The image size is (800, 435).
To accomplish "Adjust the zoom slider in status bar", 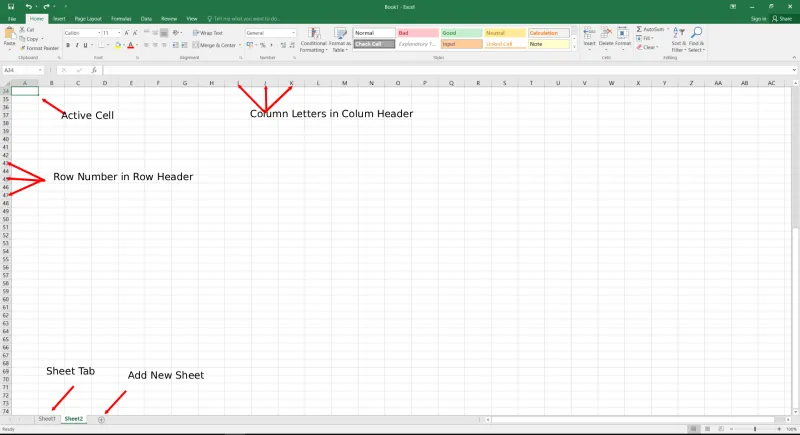I will pos(755,429).
